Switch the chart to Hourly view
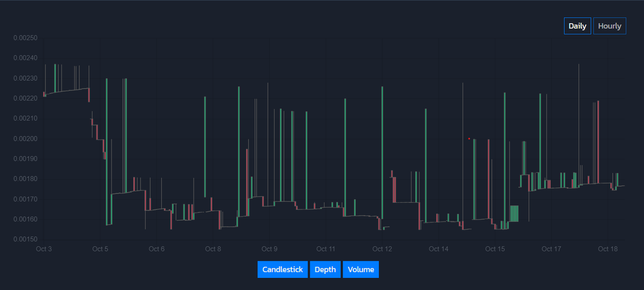Viewport: 644px width, 290px height. click(610, 26)
